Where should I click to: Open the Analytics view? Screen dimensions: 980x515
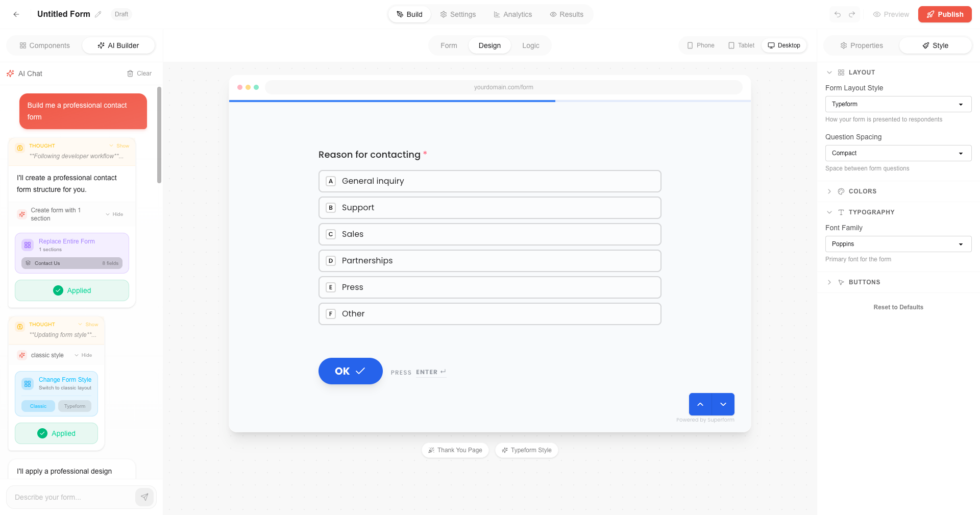point(512,14)
